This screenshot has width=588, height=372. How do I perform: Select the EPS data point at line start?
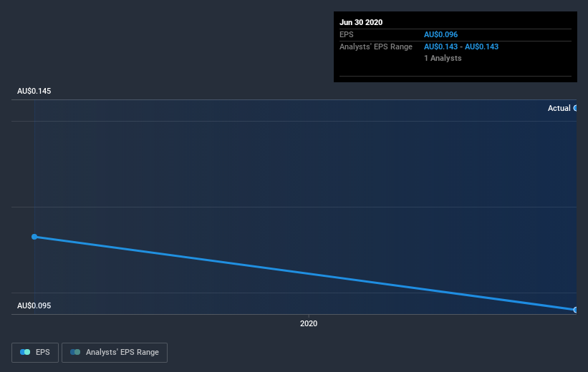coord(34,237)
